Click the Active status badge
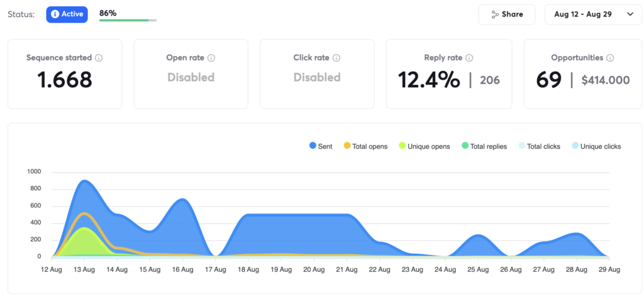Image resolution: width=644 pixels, height=297 pixels. point(67,14)
